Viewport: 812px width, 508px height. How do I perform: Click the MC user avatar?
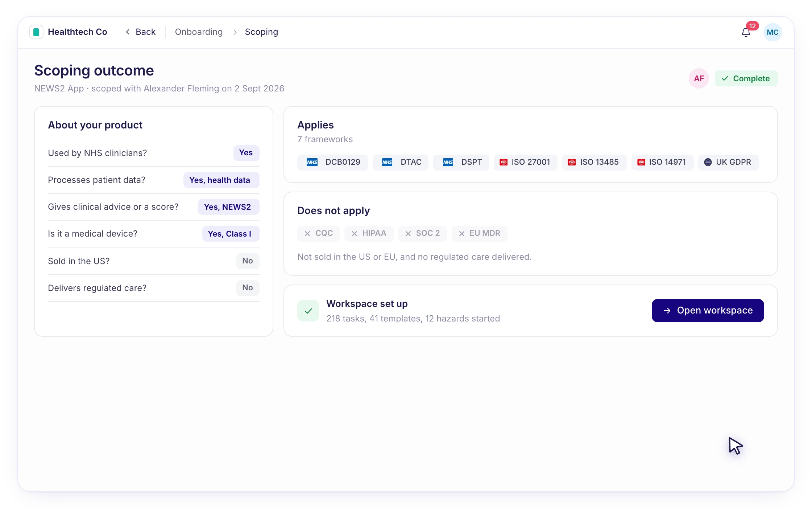772,32
